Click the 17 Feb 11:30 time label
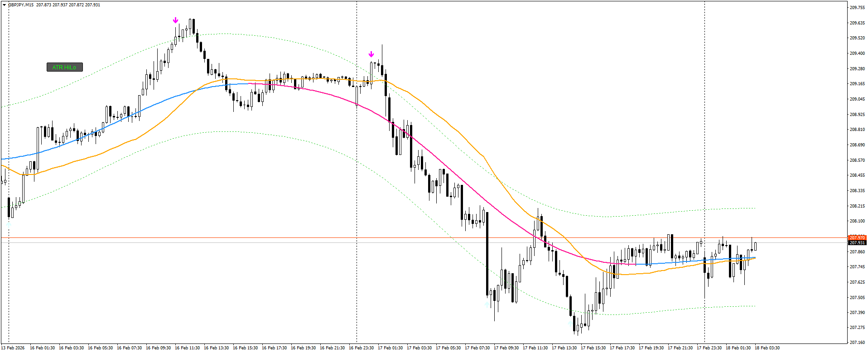868x353 pixels. [535, 348]
